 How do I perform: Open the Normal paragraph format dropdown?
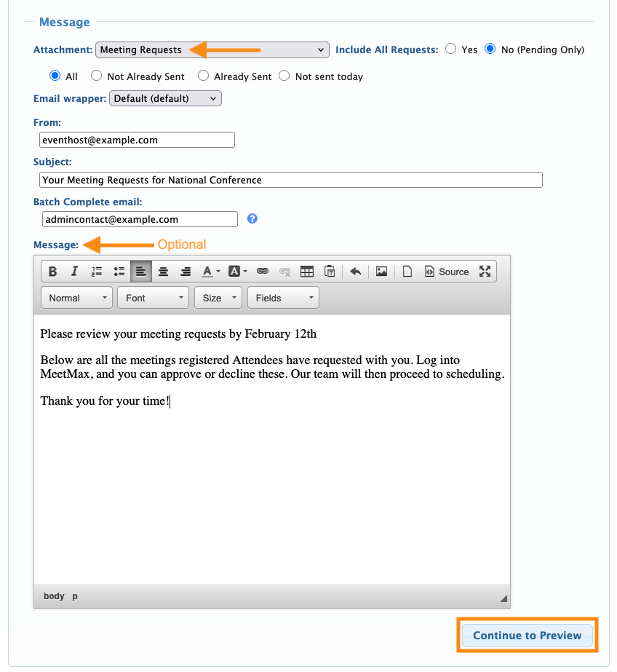(x=76, y=298)
